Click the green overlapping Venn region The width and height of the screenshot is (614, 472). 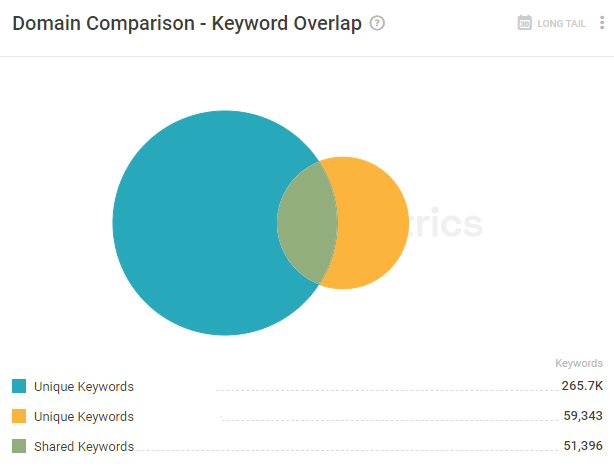pos(307,223)
